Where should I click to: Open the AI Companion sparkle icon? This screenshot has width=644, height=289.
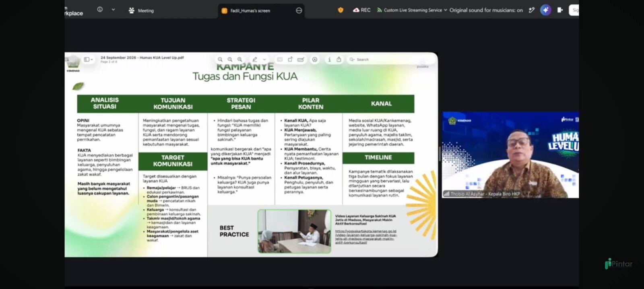pyautogui.click(x=545, y=10)
